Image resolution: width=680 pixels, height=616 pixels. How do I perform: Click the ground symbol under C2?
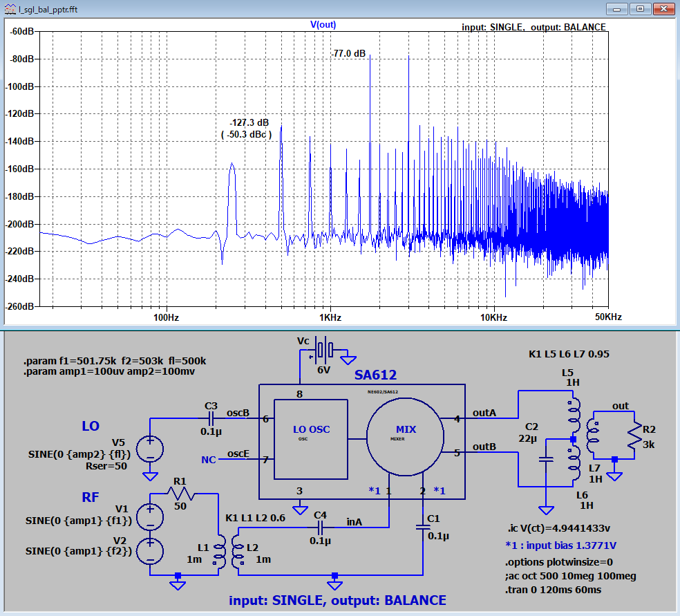pos(545,510)
